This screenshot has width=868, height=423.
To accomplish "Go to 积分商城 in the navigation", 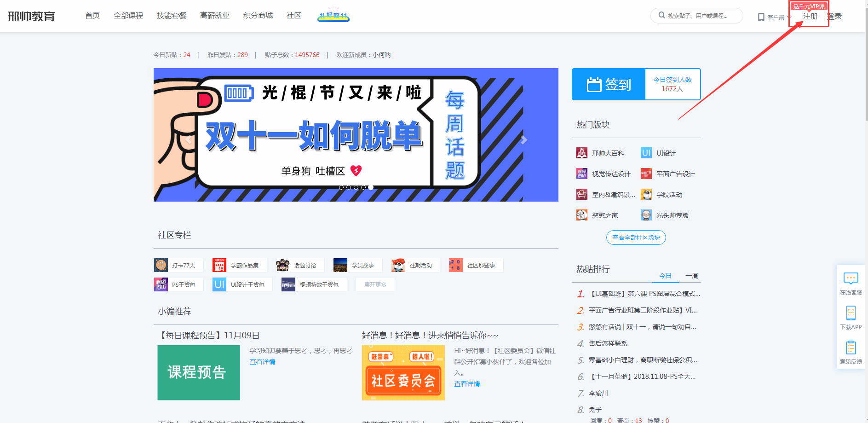I will (258, 16).
